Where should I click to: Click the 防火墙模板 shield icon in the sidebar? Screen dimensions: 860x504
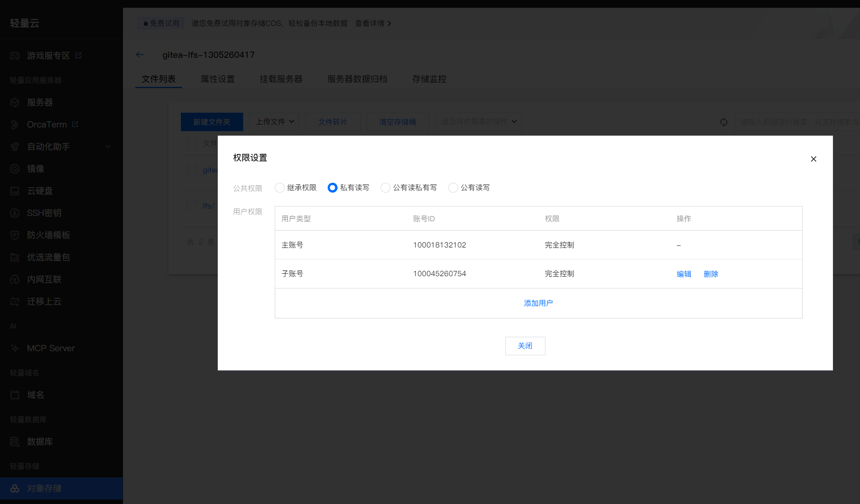(15, 235)
